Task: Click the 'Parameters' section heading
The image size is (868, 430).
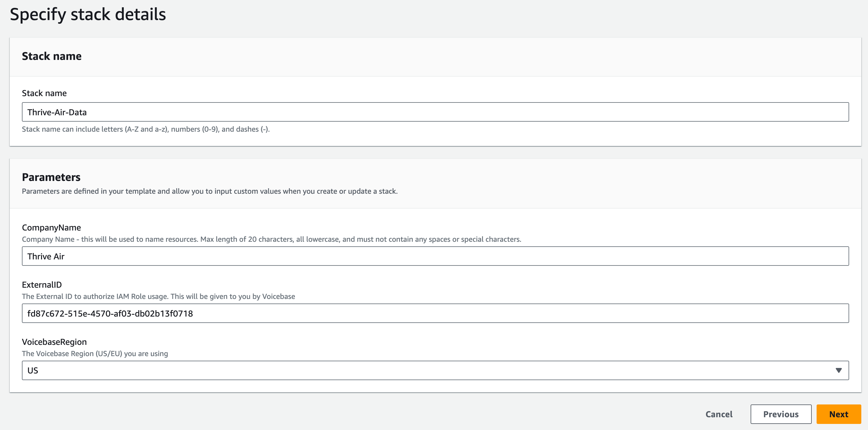Action: pos(51,177)
